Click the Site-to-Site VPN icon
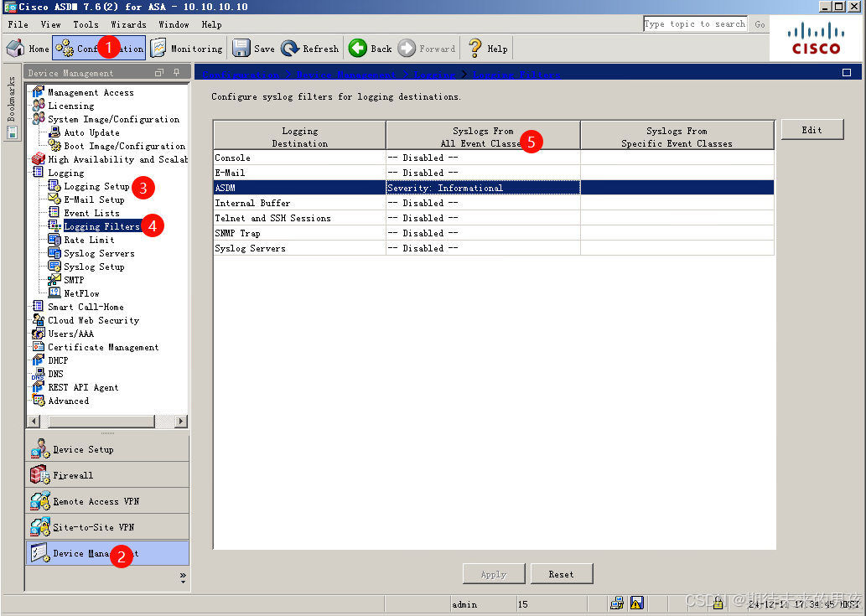Image resolution: width=866 pixels, height=616 pixels. (x=39, y=526)
